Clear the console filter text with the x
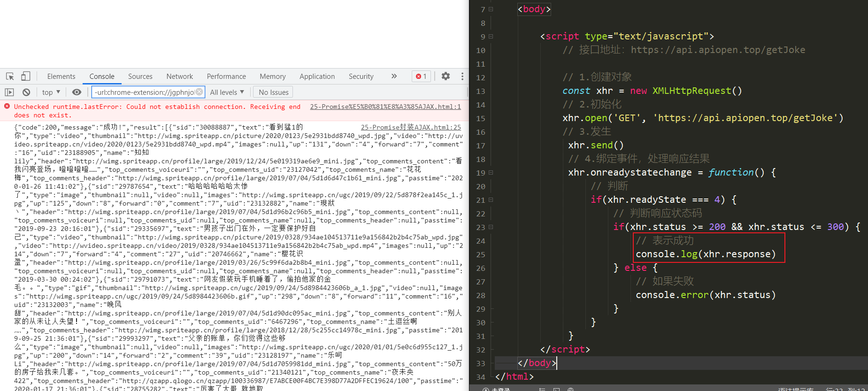Viewport: 868px width, 391px height. pyautogui.click(x=200, y=92)
